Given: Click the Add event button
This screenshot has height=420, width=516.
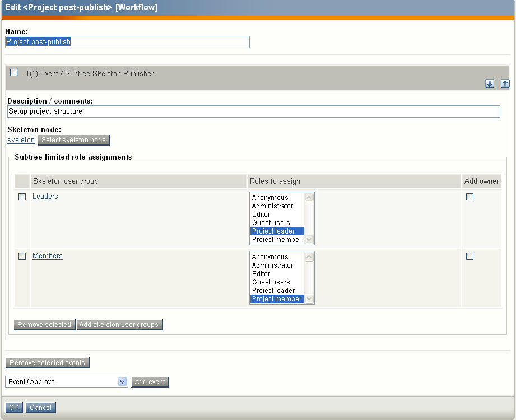Looking at the screenshot, I should [x=150, y=382].
